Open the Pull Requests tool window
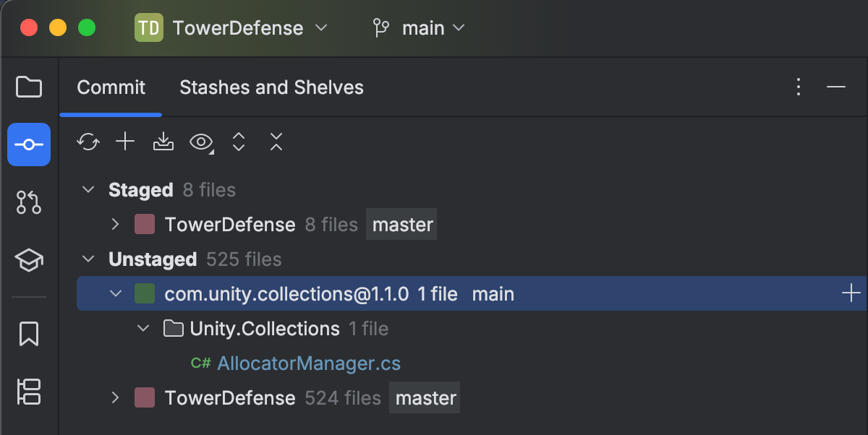The image size is (868, 435). [29, 202]
